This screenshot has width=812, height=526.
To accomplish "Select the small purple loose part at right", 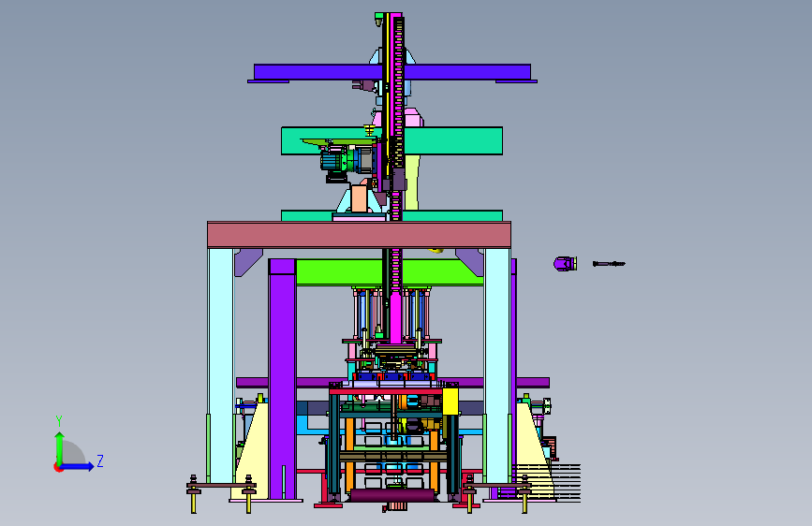I will [565, 264].
